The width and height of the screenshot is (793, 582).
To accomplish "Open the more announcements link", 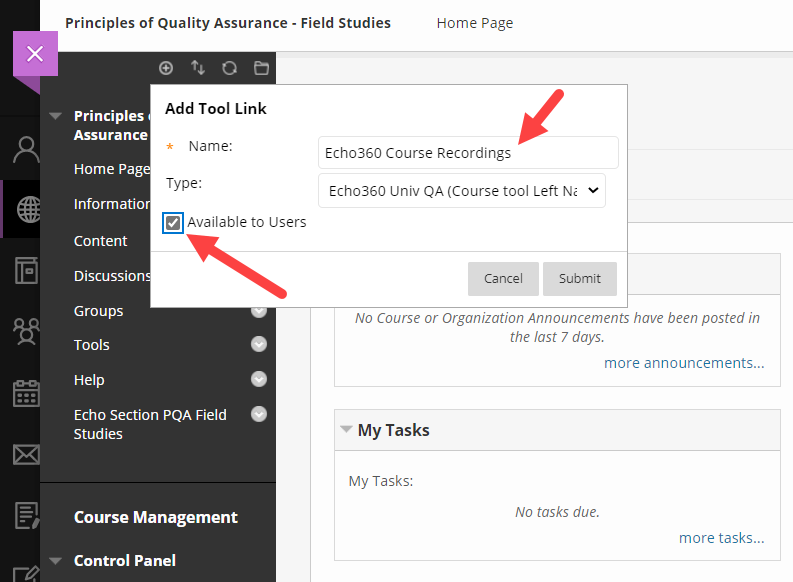I will point(684,363).
